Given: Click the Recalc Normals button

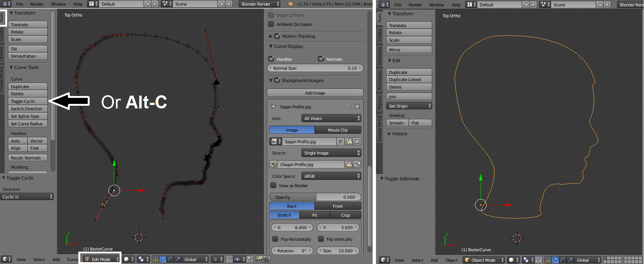Looking at the screenshot, I should pyautogui.click(x=28, y=157).
